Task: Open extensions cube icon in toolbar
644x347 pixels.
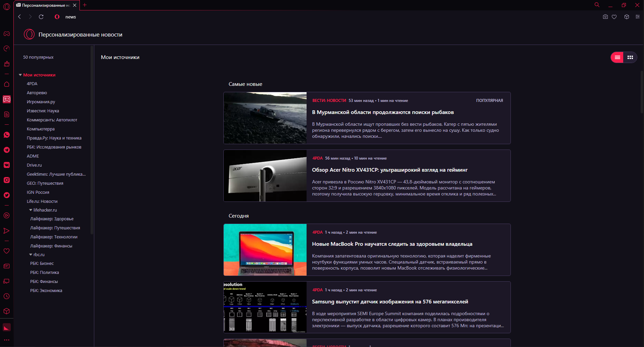Action: point(627,17)
